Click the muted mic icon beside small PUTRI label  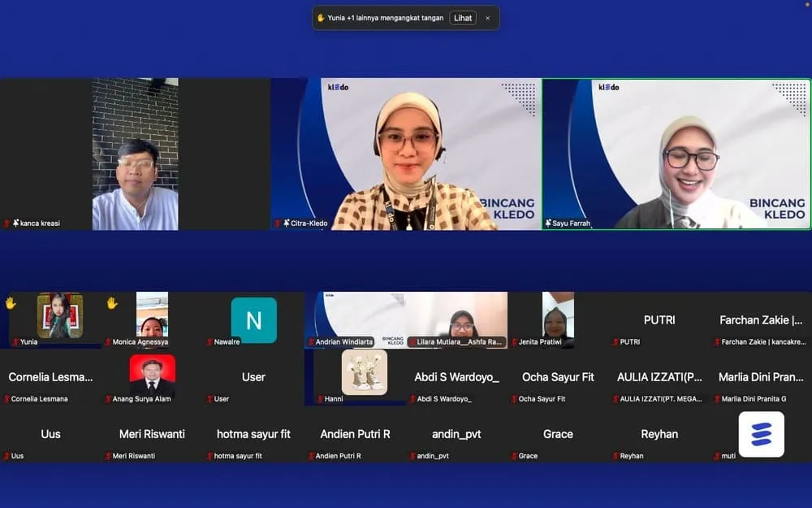click(615, 342)
